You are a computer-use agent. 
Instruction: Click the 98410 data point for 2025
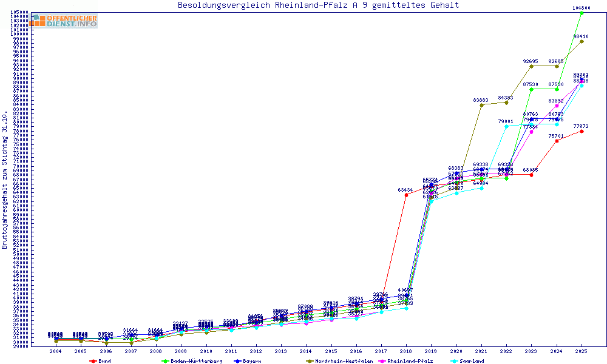582,41
